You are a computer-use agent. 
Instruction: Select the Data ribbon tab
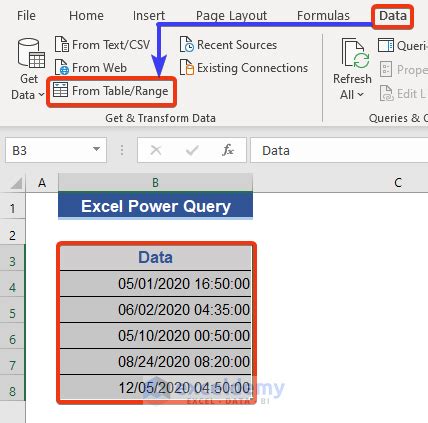coord(393,15)
